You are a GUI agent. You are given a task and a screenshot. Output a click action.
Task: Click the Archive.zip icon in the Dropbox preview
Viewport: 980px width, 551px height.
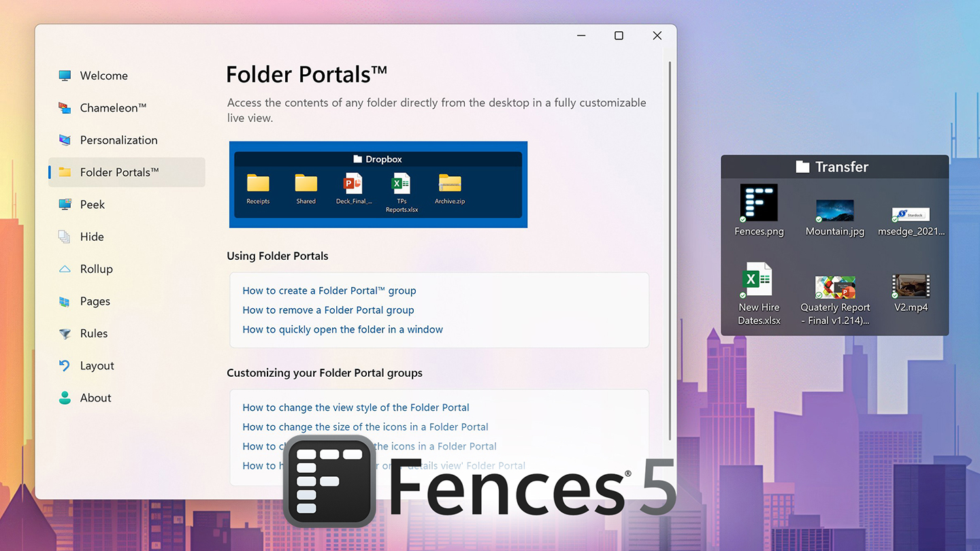click(x=449, y=184)
